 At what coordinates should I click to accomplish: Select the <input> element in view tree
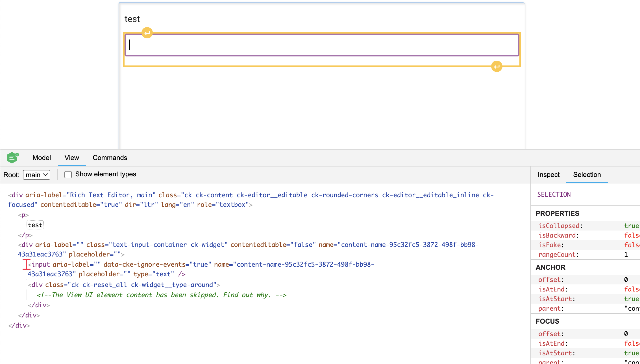41,264
